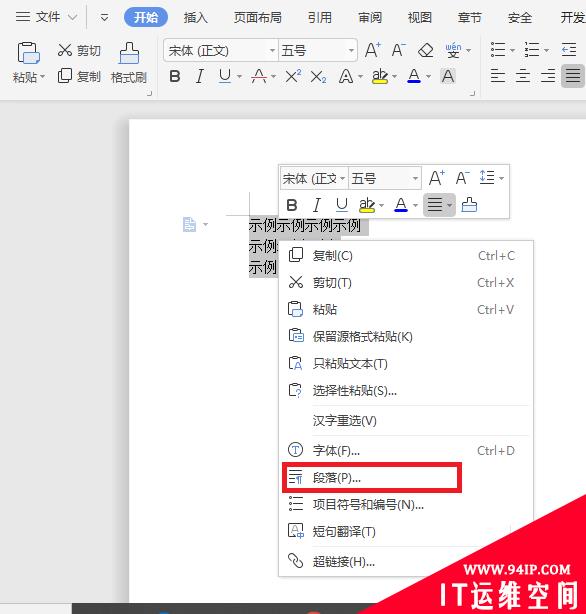The image size is (586, 614).
Task: Open Font (字体) dialog from context menu
Action: click(x=406, y=451)
